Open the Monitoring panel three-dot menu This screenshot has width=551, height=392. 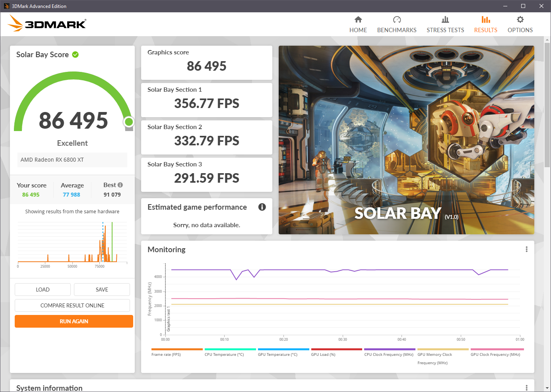coord(526,249)
